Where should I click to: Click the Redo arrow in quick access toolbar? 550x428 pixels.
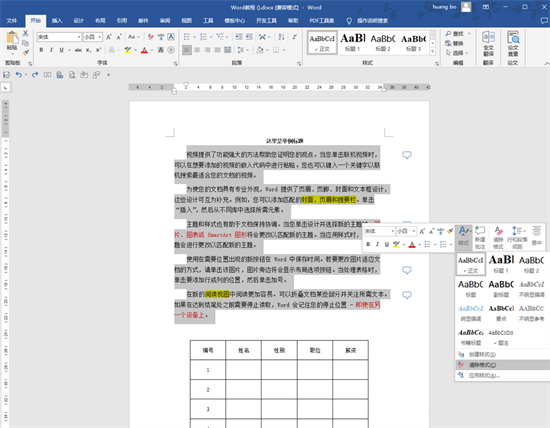(x=35, y=75)
